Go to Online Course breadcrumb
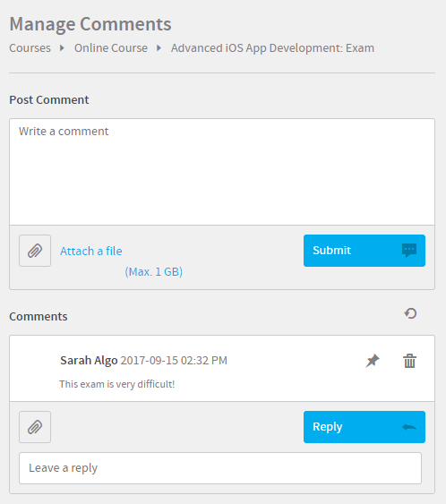446x504 pixels. tap(111, 48)
